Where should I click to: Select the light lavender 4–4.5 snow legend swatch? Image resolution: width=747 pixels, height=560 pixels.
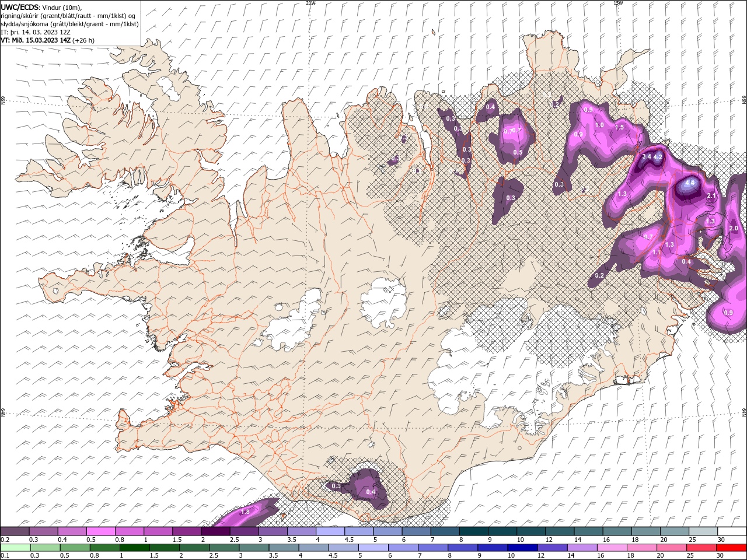point(330,531)
